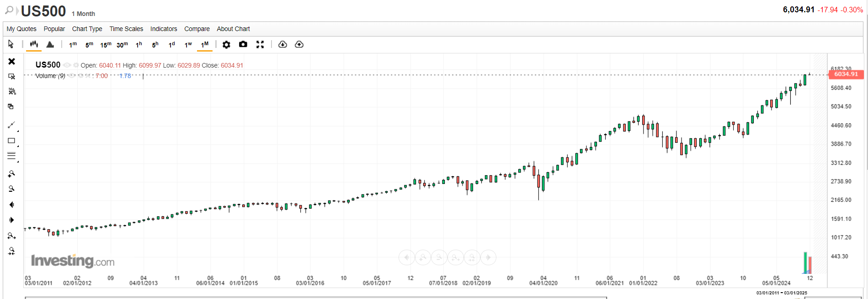The width and height of the screenshot is (868, 299).
Task: Click the X icon atop the drawing sidebar
Action: click(x=12, y=61)
